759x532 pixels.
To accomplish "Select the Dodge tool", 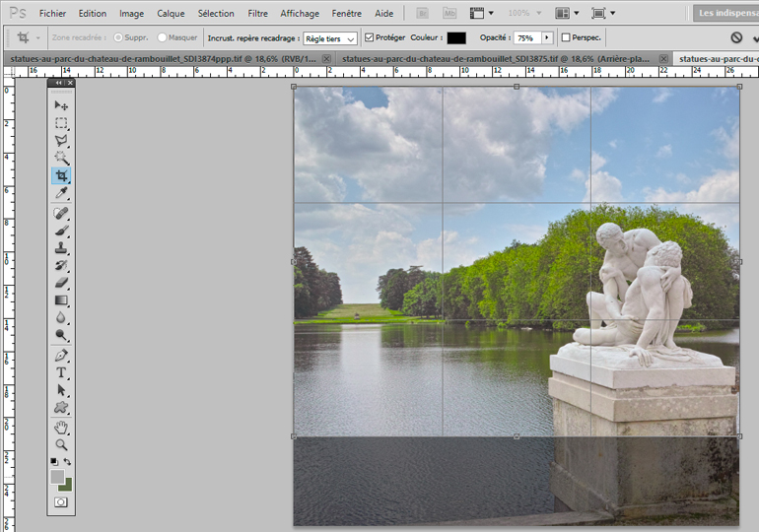I will (61, 335).
